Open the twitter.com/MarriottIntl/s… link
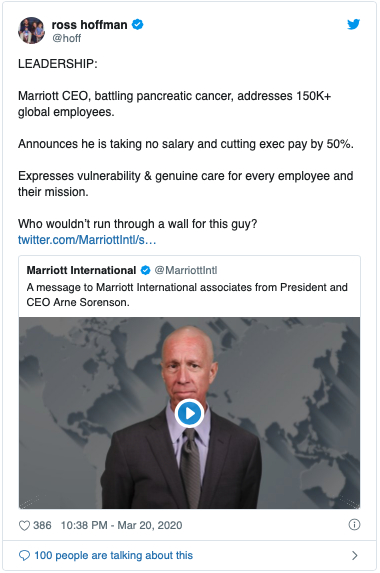380x573 pixels. (87, 240)
